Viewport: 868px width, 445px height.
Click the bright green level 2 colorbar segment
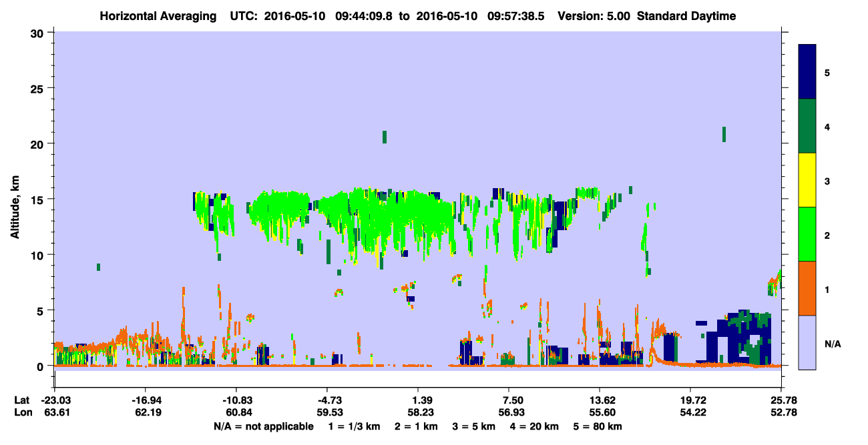coord(807,234)
